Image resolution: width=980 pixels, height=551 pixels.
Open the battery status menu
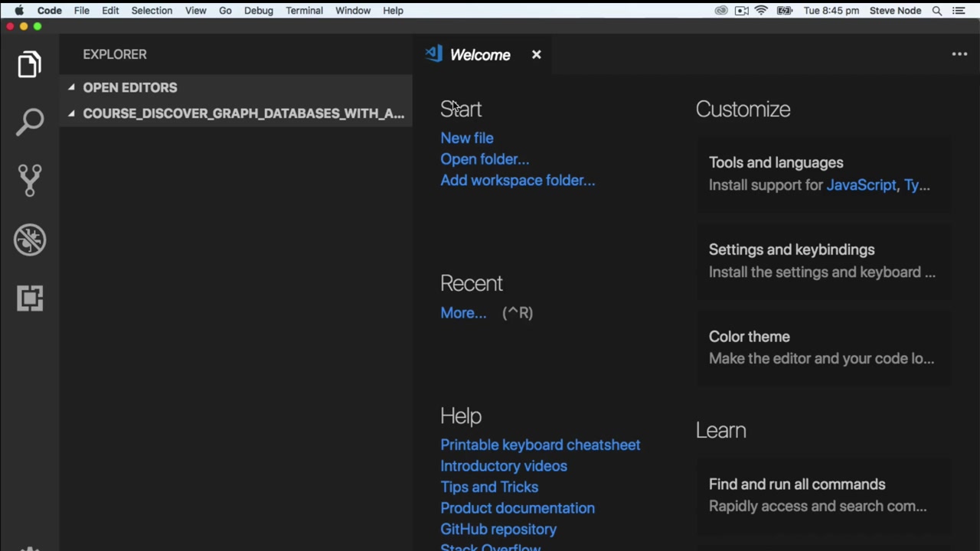click(785, 11)
